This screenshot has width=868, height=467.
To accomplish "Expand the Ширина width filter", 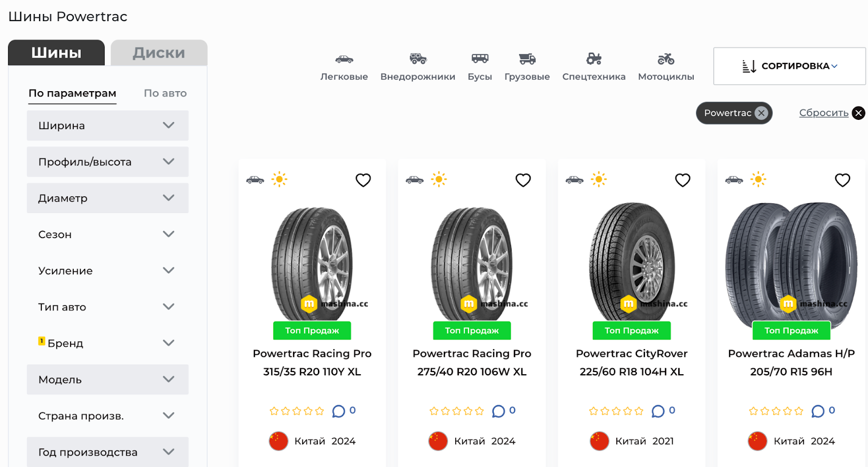I will [x=107, y=126].
